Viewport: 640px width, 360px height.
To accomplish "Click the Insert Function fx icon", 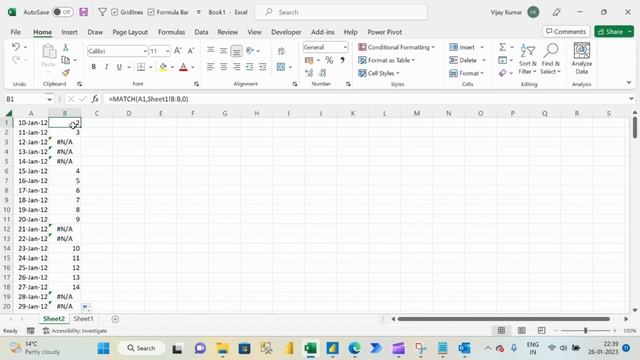I will pos(95,99).
